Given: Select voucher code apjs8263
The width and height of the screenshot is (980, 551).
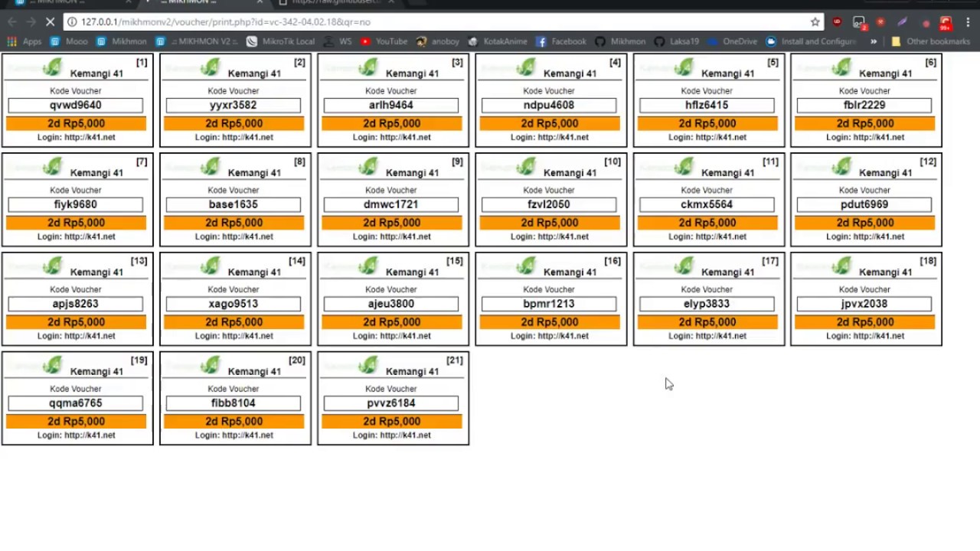Looking at the screenshot, I should pos(76,305).
